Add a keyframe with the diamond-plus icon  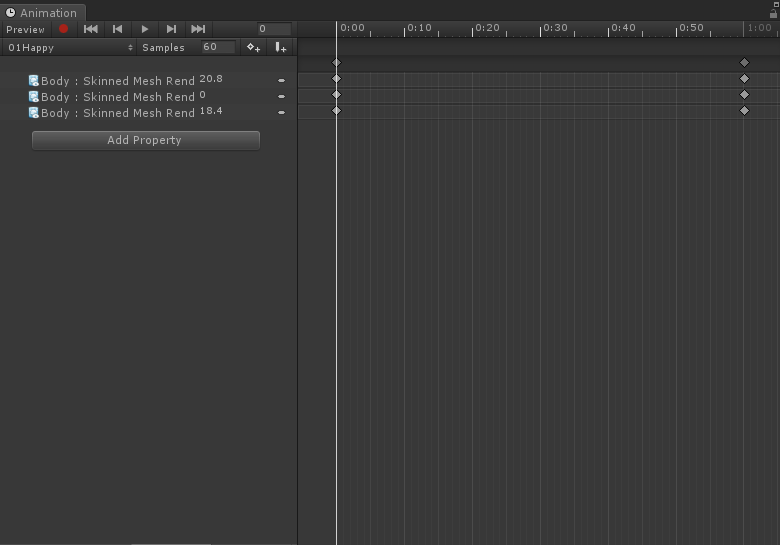coord(254,48)
